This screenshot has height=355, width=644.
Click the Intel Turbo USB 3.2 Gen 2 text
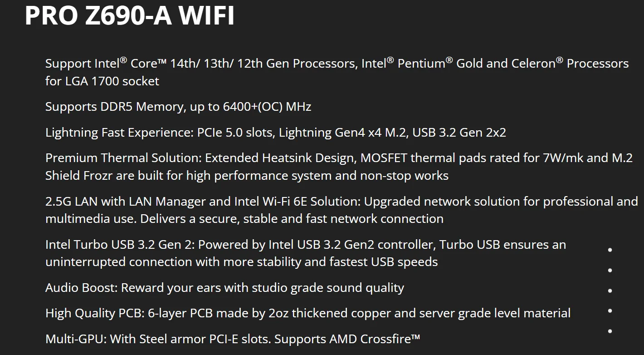click(120, 245)
